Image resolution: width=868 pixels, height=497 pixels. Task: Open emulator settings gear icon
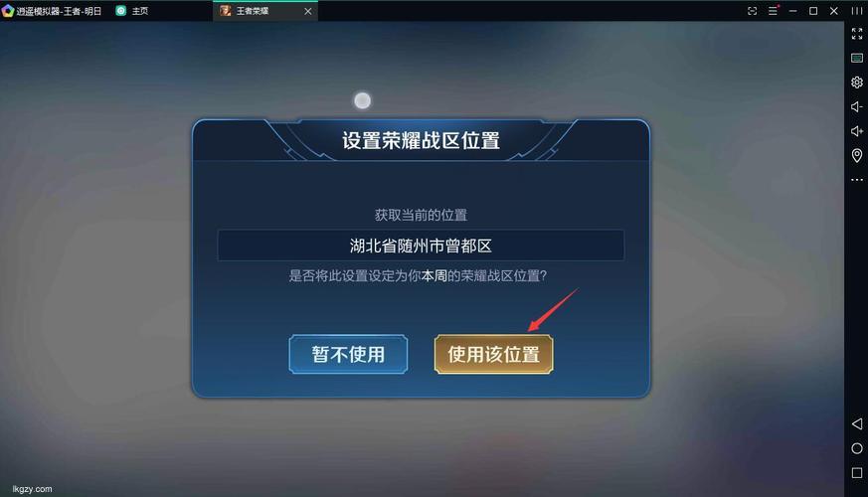857,83
